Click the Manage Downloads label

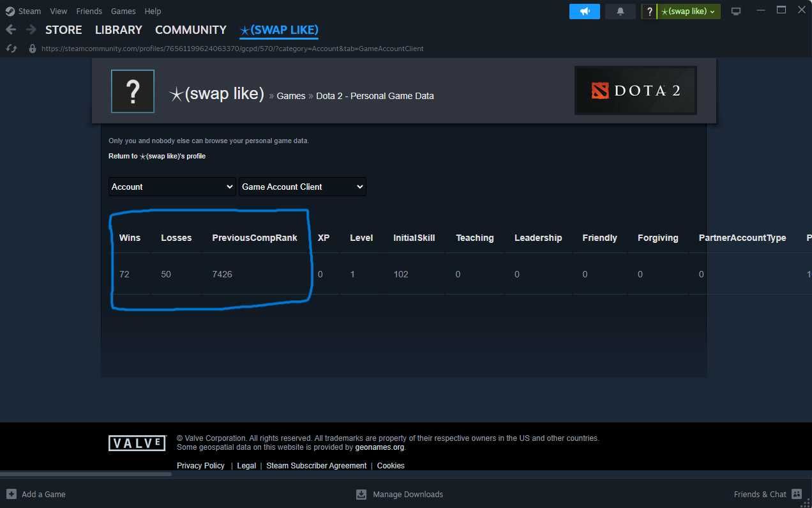tap(408, 494)
